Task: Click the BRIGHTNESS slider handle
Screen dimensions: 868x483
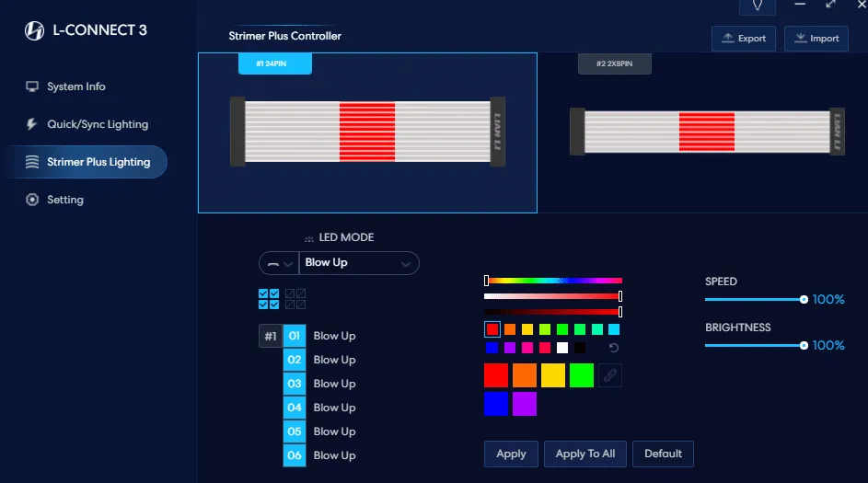Action: (x=804, y=346)
